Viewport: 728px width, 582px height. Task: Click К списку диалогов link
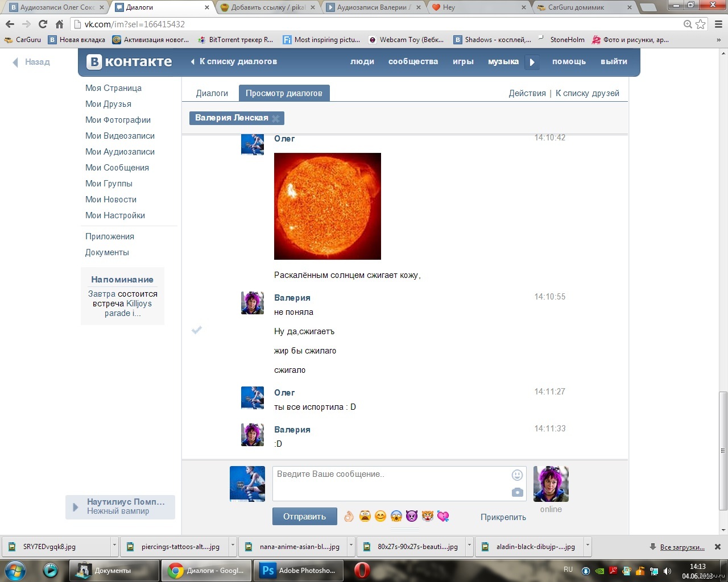click(x=234, y=61)
